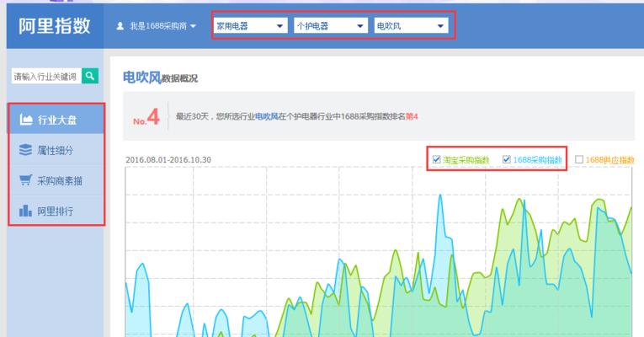The height and width of the screenshot is (337, 644).
Task: Click the 采购商素描 shopping cart icon
Action: [x=25, y=180]
